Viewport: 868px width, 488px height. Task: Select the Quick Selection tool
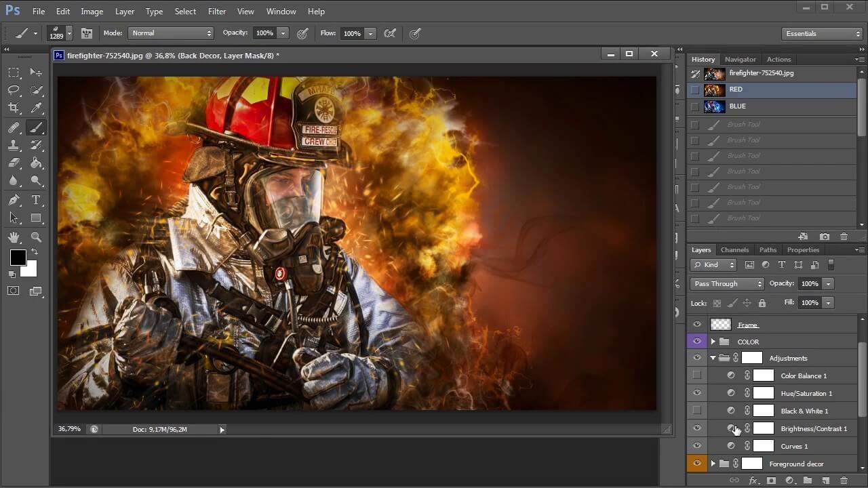click(x=37, y=90)
